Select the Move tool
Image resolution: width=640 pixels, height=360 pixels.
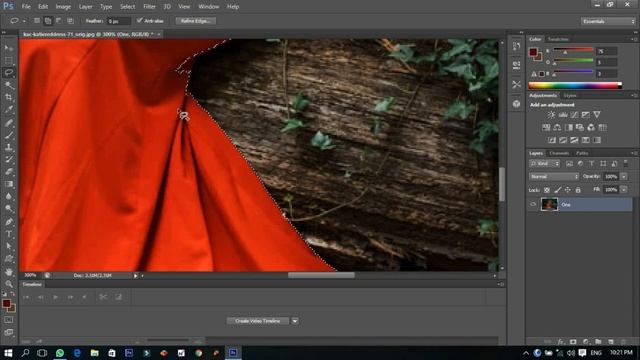click(x=9, y=48)
